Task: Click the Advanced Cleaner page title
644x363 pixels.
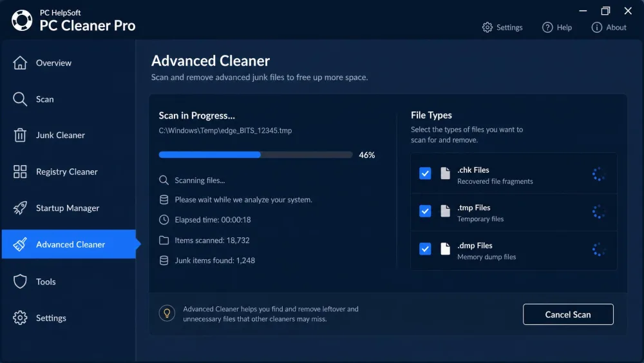Action: [x=211, y=61]
